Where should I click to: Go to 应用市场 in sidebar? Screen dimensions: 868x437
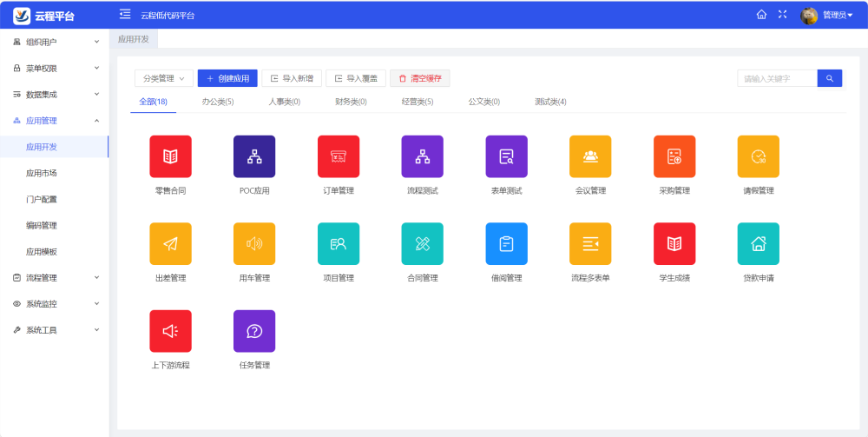(54, 173)
